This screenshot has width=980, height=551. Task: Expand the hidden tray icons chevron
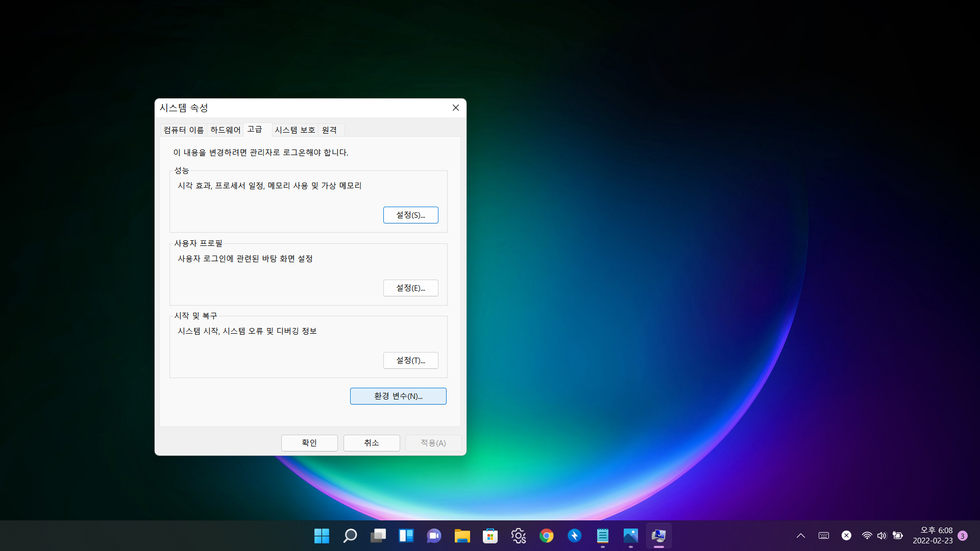800,536
